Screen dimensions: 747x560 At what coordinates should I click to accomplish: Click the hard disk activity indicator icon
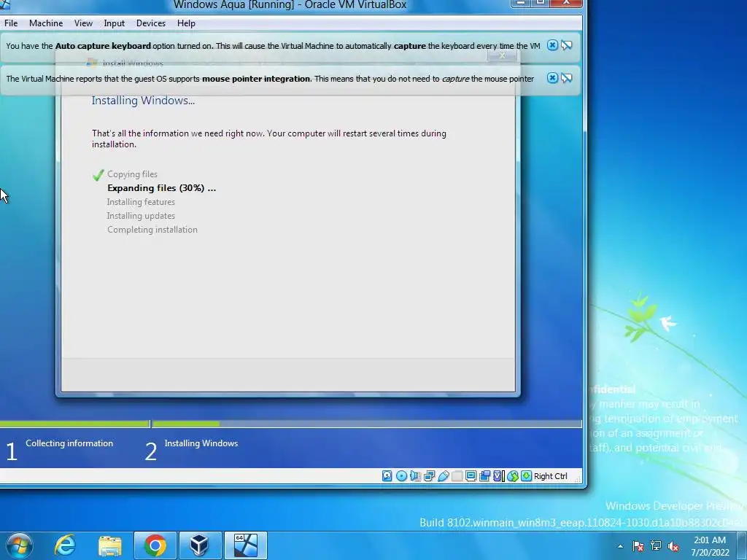[x=387, y=475]
